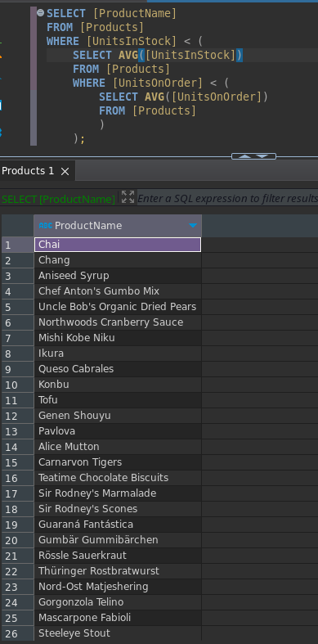Click the green SELECT [ProductName] query label
Image resolution: width=318 pixels, height=644 pixels.
click(58, 199)
